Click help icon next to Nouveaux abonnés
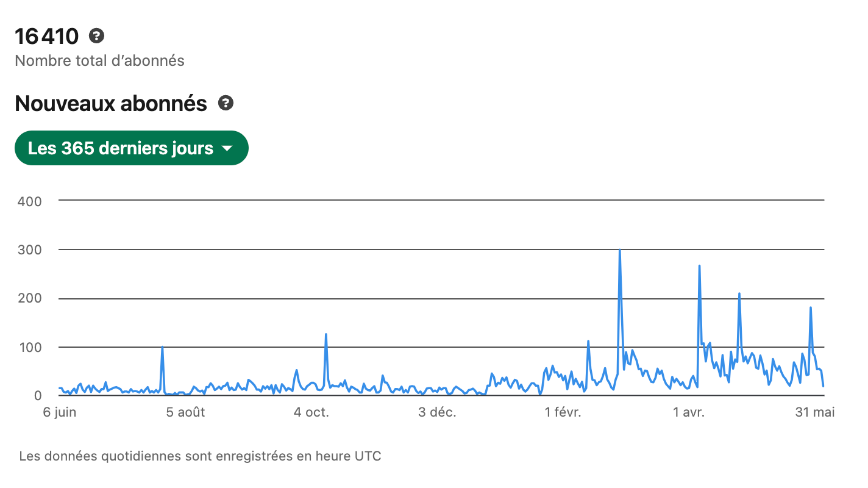Image resolution: width=868 pixels, height=488 pixels. click(226, 103)
